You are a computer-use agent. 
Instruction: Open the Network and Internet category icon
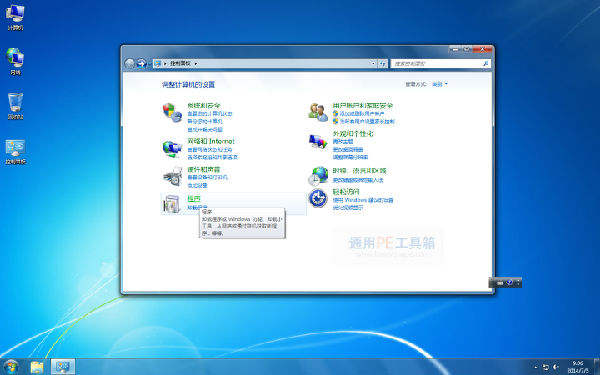click(x=172, y=149)
